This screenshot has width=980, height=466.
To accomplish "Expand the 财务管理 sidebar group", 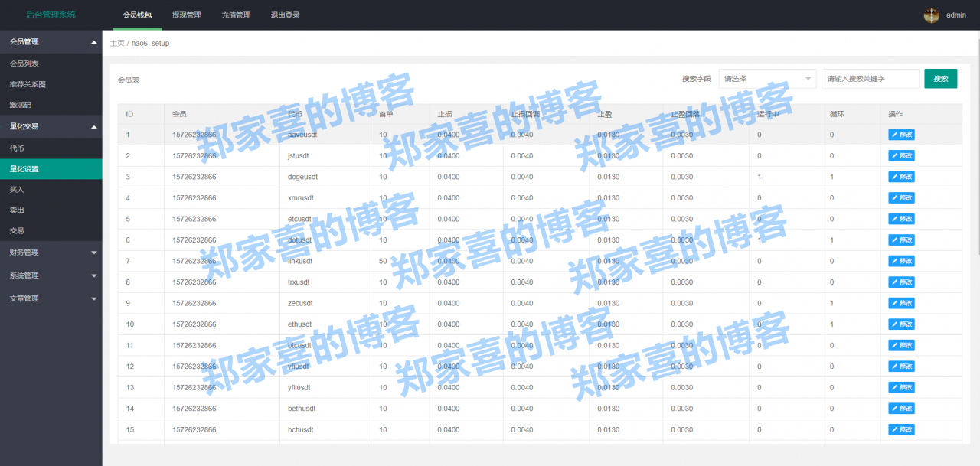I will click(51, 253).
